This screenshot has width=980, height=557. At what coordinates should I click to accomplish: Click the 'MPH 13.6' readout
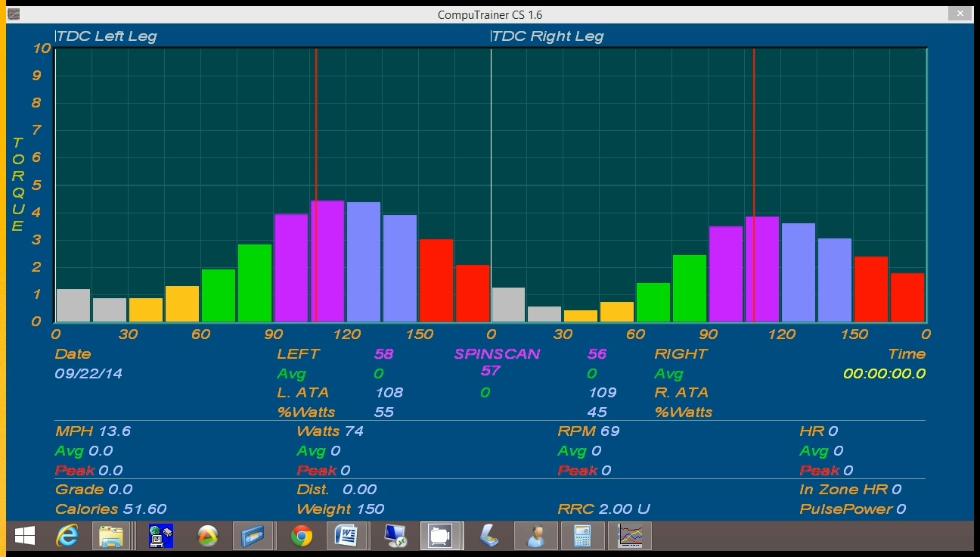click(x=93, y=431)
